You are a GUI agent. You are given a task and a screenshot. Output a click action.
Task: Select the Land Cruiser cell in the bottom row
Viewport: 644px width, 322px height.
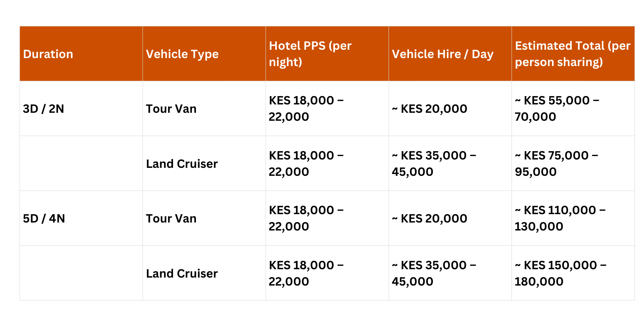tap(182, 273)
